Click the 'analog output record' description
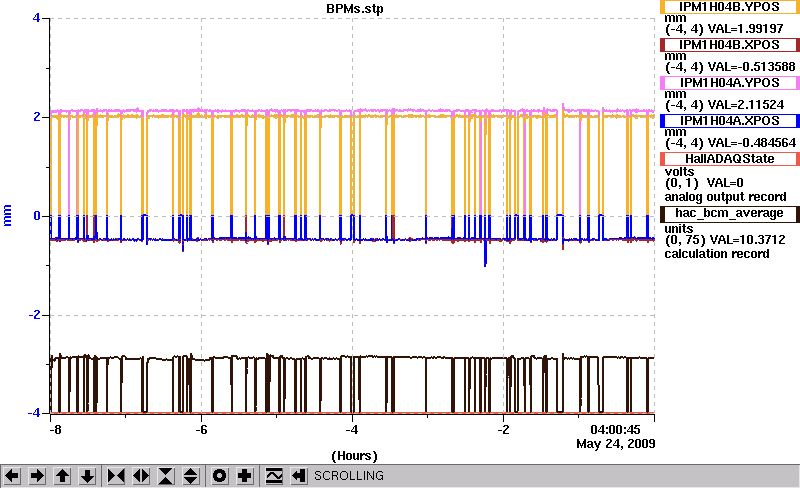 725,197
